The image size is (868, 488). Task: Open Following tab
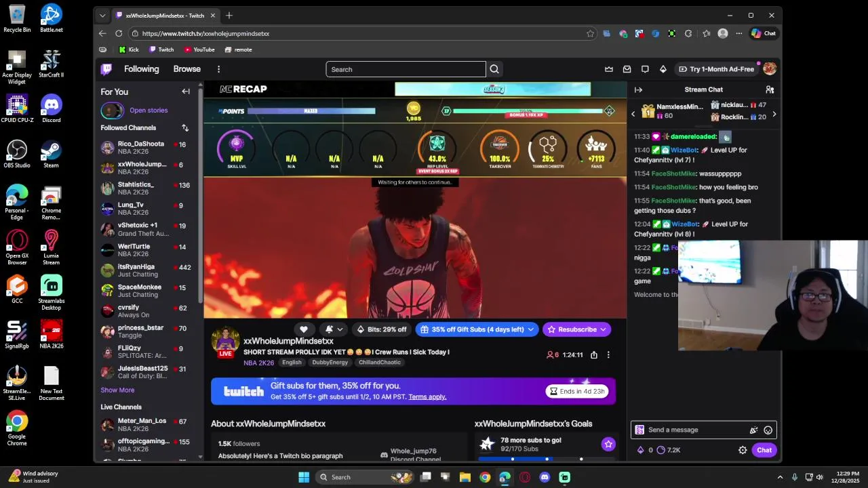[141, 69]
